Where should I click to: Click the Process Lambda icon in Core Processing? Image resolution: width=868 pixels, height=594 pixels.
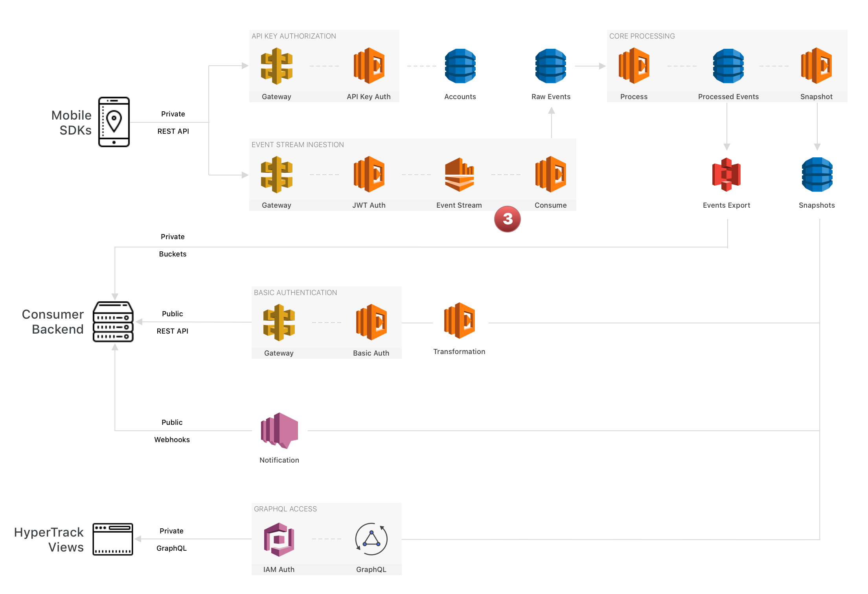(x=634, y=66)
